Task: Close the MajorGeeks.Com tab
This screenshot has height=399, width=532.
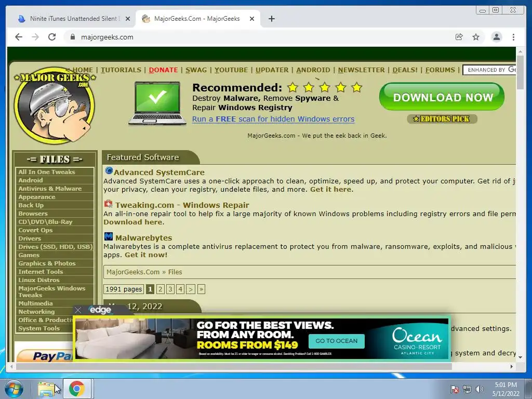Action: [252, 19]
